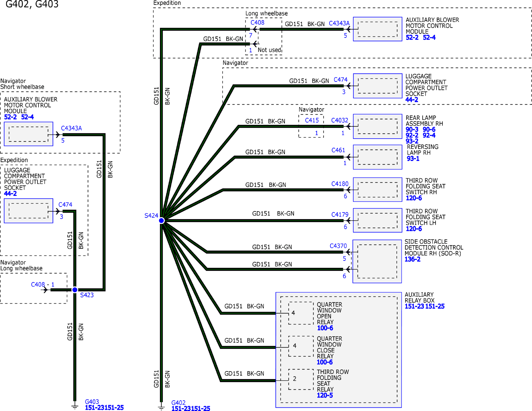This screenshot has width=532, height=411.
Task: Open reference 93-2 under Rear Lamp Assembly RH
Action: click(x=412, y=141)
